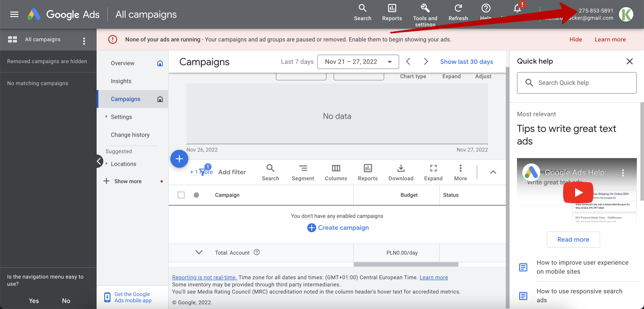Viewport: 644px width, 309px height.
Task: Open the video three-dot menu
Action: [x=623, y=172]
